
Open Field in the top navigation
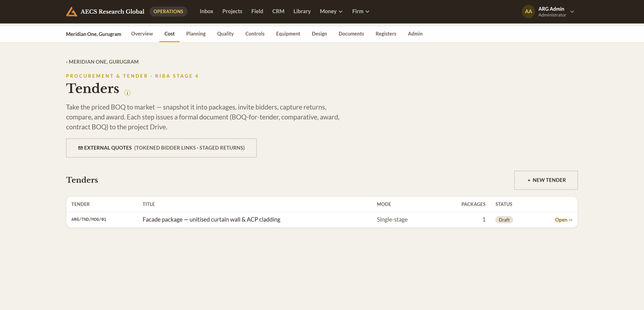coord(257,11)
